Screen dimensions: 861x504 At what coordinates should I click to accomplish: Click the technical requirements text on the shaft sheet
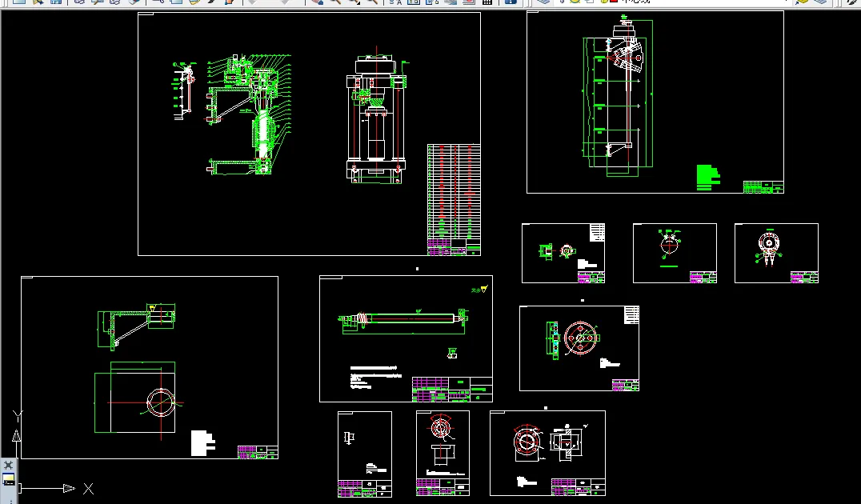click(x=375, y=377)
